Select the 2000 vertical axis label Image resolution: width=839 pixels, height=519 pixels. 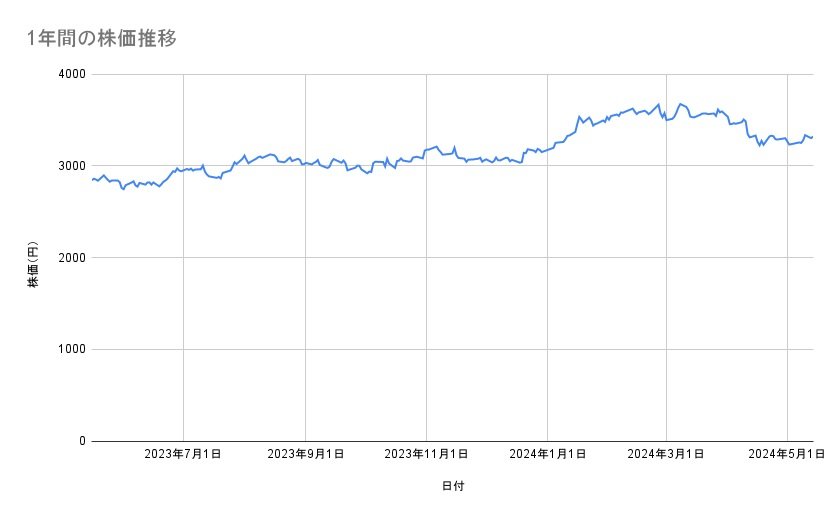pyautogui.click(x=72, y=258)
